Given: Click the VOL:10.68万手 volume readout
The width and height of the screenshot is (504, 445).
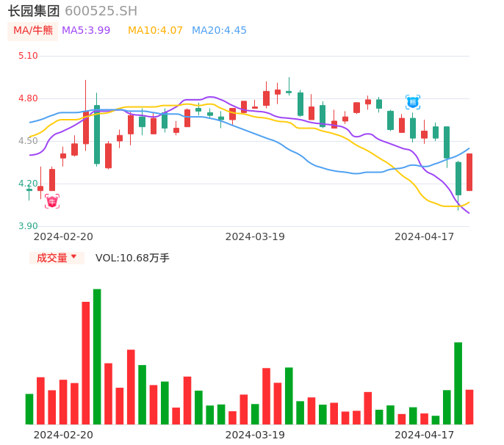Looking at the screenshot, I should [132, 258].
